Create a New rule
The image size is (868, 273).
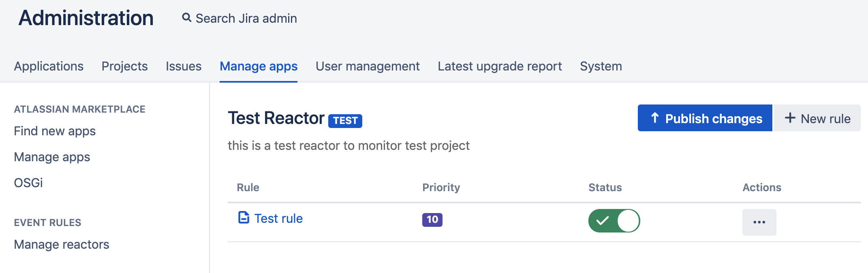click(x=817, y=118)
